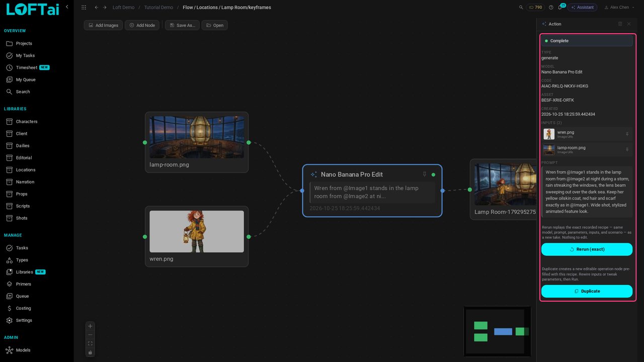Zoom in on the canvas
This screenshot has width=644, height=362.
pyautogui.click(x=90, y=326)
